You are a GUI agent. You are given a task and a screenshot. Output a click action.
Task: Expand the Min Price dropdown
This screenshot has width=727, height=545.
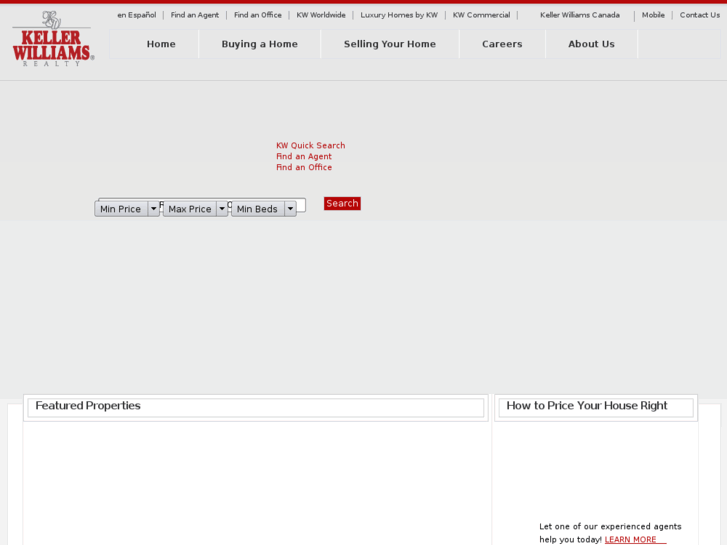(x=127, y=209)
